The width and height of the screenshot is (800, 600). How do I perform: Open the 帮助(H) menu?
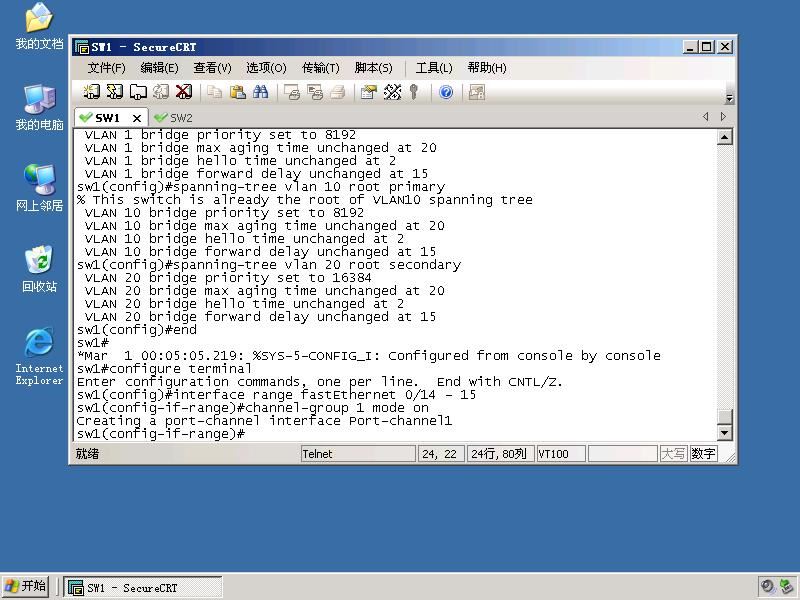[x=487, y=68]
